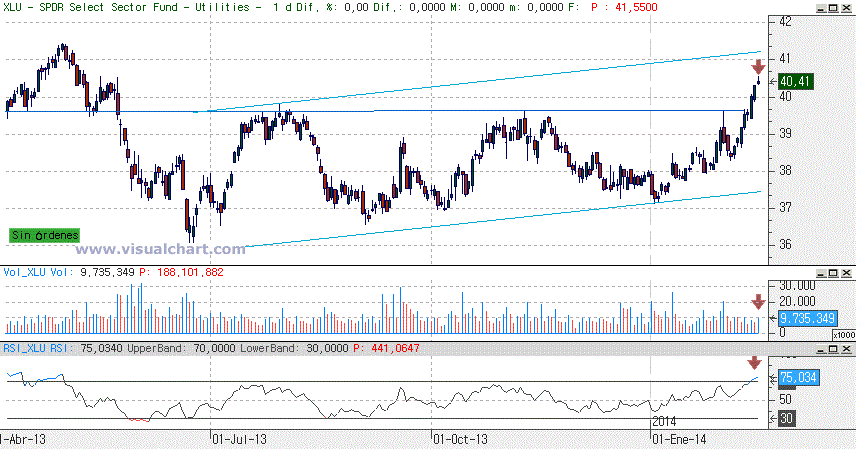Click the 50 RSI axis label
The width and height of the screenshot is (856, 449).
point(785,399)
